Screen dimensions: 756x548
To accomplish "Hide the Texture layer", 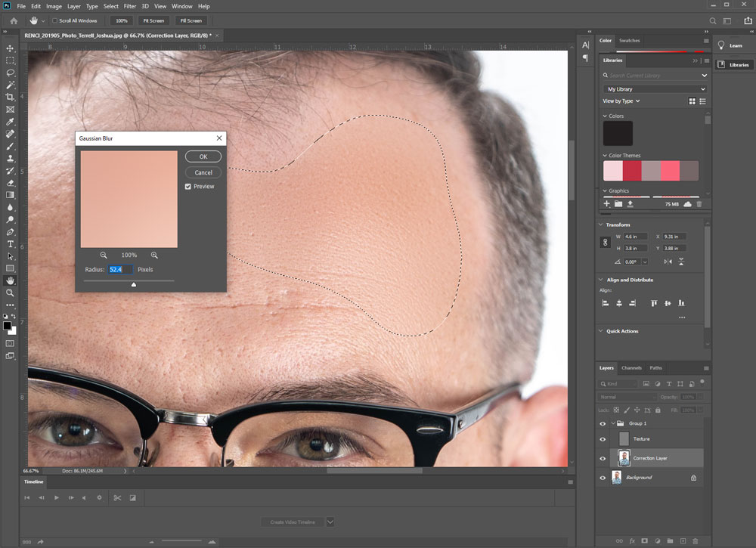I will (x=603, y=438).
